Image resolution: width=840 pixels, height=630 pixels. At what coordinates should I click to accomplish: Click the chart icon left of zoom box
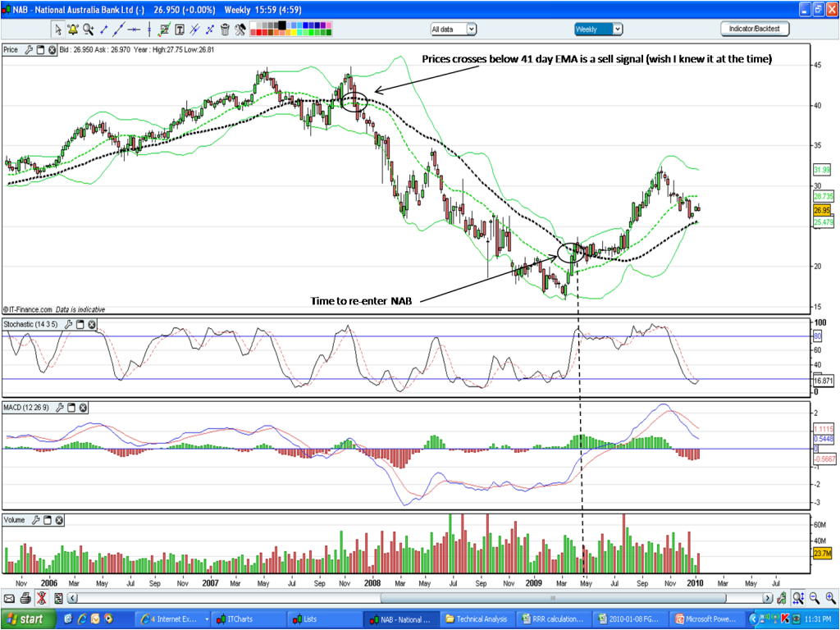782,598
